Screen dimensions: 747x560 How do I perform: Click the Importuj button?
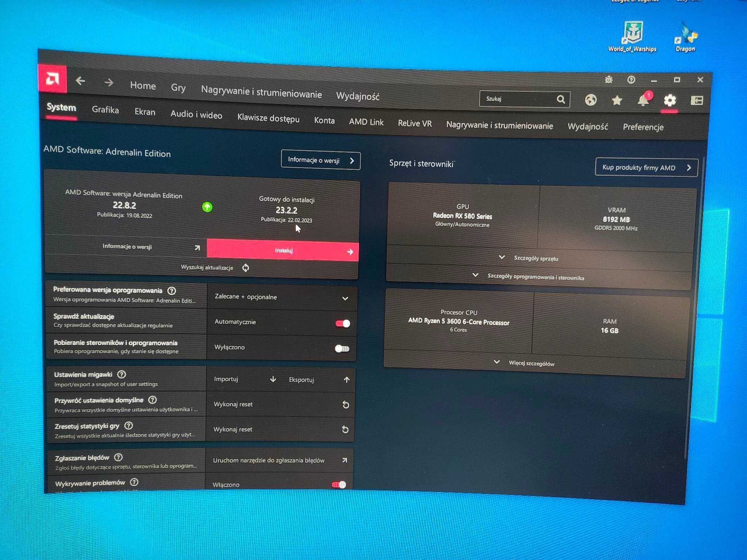pyautogui.click(x=226, y=379)
